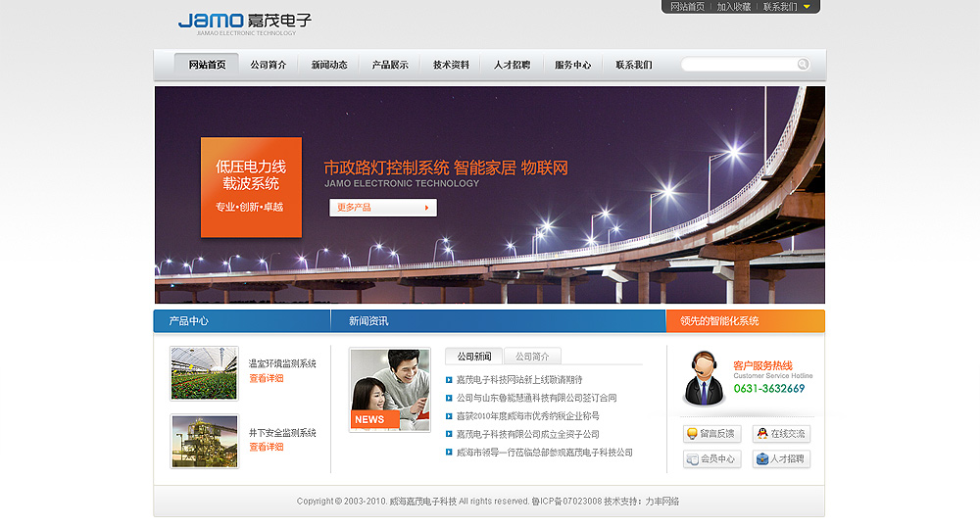Click bullet icon beside 喜获2010年度 news

449,416
